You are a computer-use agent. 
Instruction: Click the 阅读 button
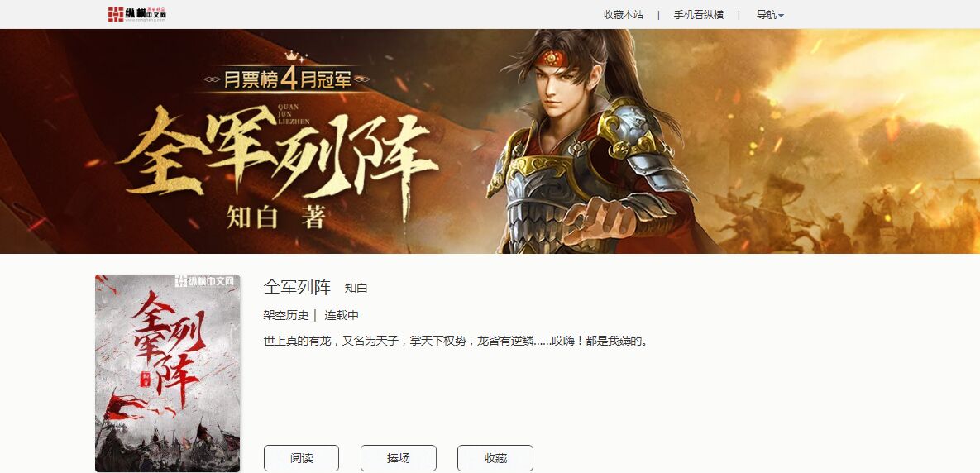click(301, 458)
